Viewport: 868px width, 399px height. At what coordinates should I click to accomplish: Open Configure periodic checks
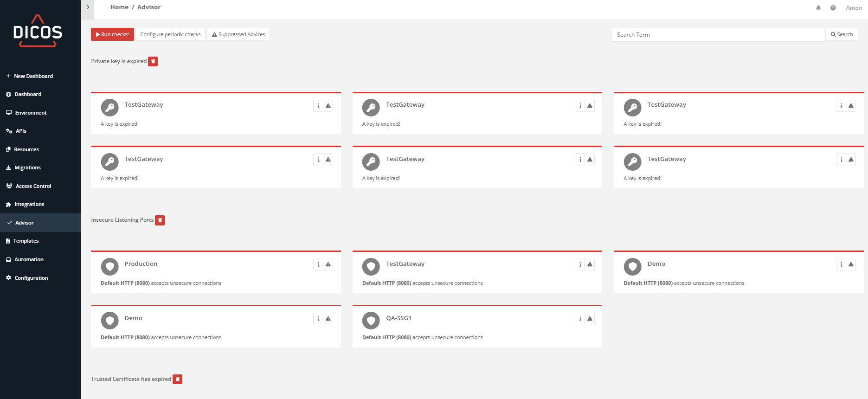pos(170,34)
